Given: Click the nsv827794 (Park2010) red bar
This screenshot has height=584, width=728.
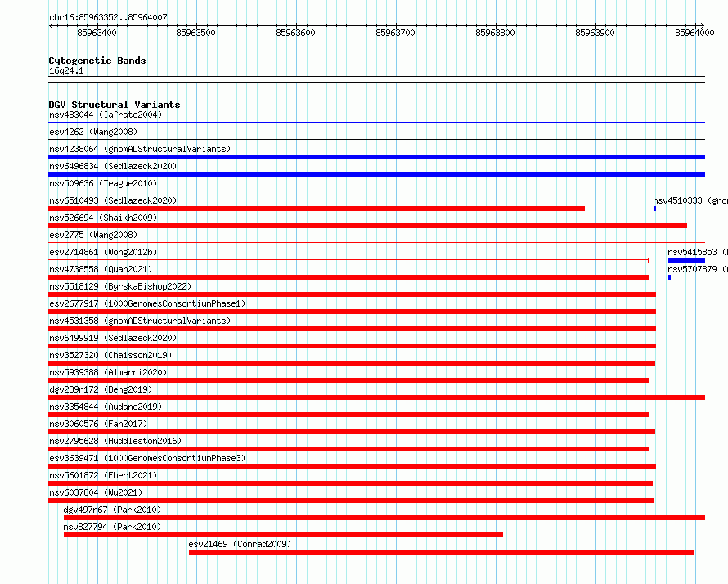Looking at the screenshot, I should 283,535.
